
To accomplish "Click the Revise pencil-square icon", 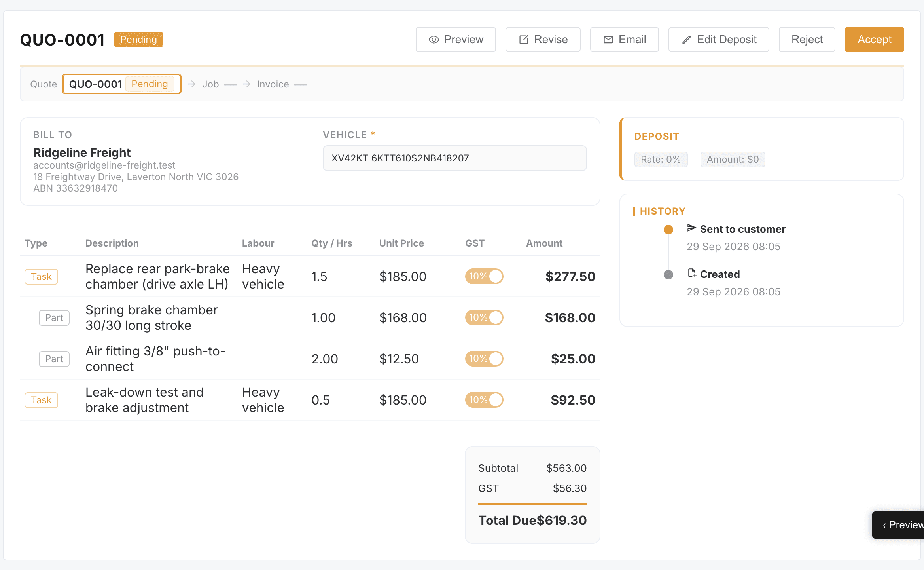I will pyautogui.click(x=524, y=40).
